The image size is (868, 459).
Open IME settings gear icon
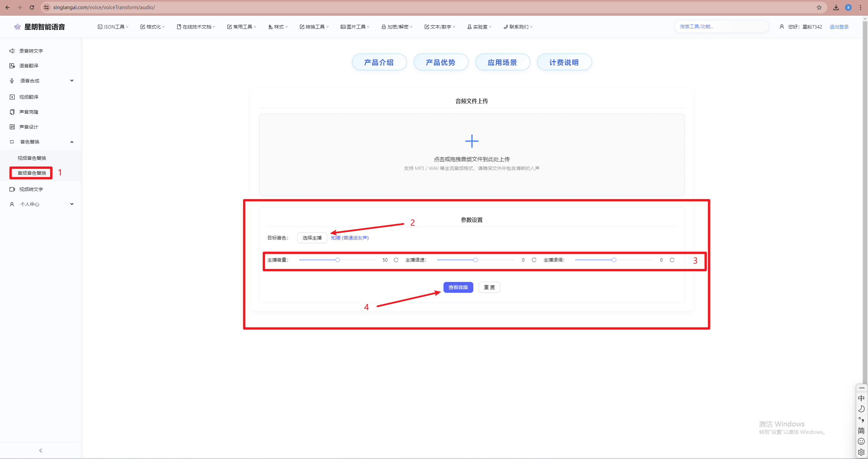861,452
